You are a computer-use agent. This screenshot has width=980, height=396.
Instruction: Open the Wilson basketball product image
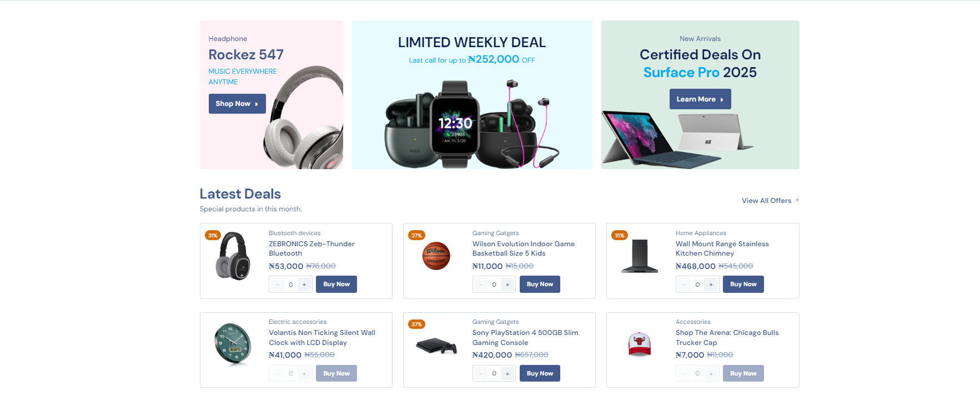(x=436, y=256)
